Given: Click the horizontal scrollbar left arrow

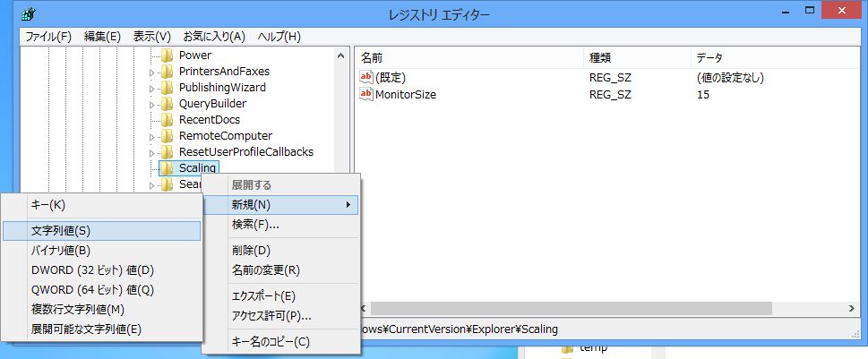Looking at the screenshot, I should 363,308.
